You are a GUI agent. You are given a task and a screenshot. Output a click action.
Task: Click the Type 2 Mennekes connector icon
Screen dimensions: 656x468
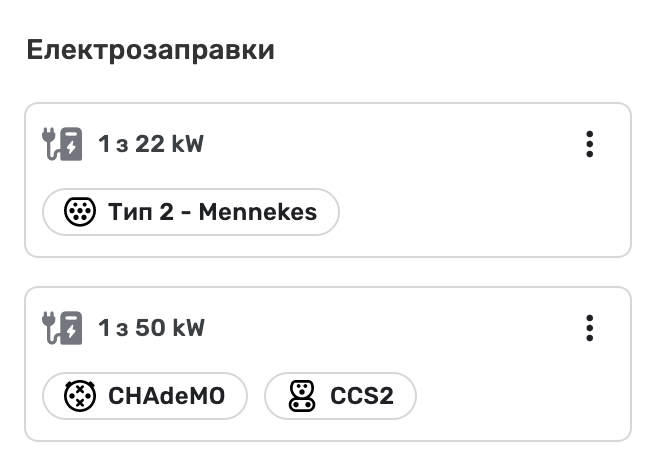point(80,212)
